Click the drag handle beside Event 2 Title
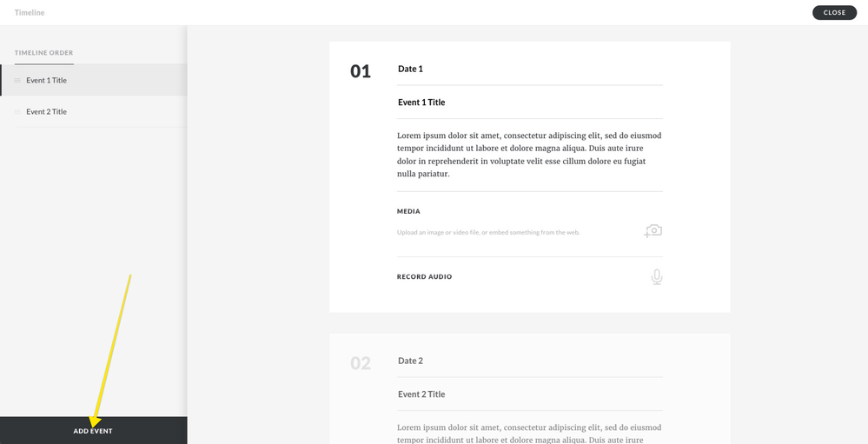This screenshot has height=444, width=868. pyautogui.click(x=17, y=112)
